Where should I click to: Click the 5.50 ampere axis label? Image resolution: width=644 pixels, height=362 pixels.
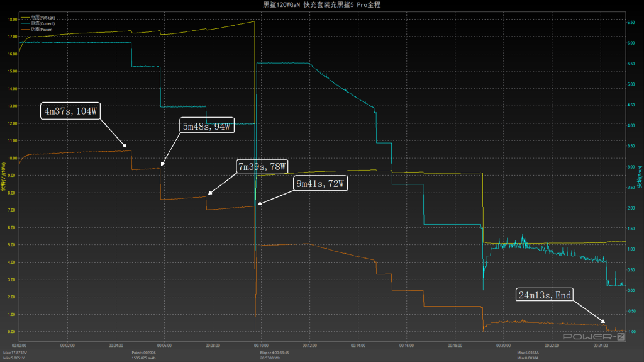click(631, 64)
